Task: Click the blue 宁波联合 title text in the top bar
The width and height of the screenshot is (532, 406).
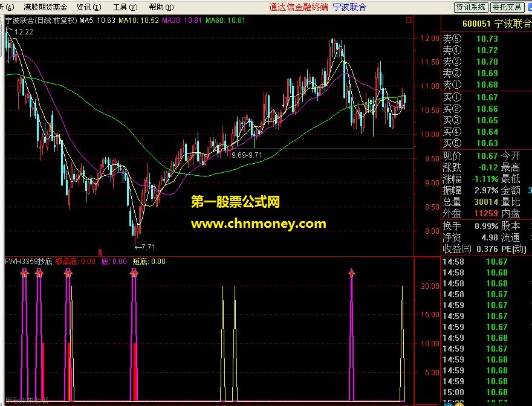Action: click(x=349, y=7)
